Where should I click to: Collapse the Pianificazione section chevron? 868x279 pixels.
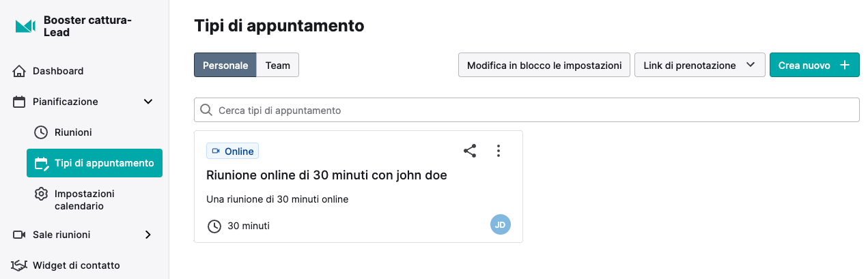[148, 102]
